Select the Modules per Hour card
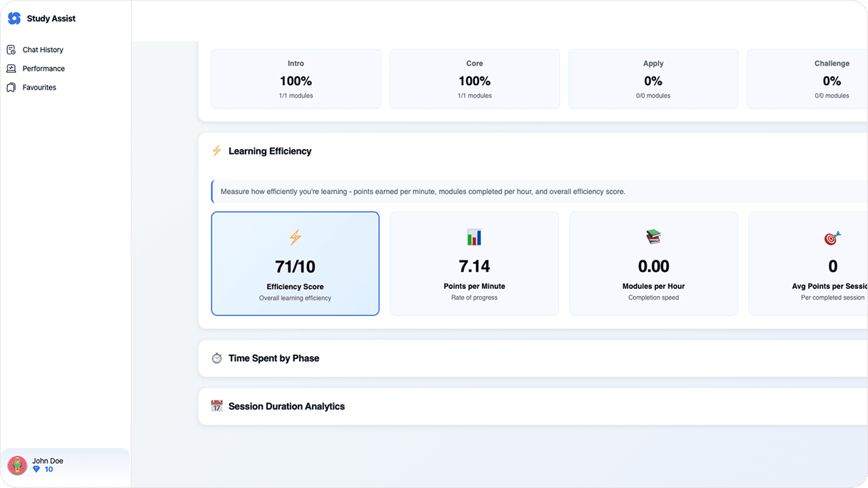Image resolution: width=868 pixels, height=488 pixels. (x=654, y=263)
